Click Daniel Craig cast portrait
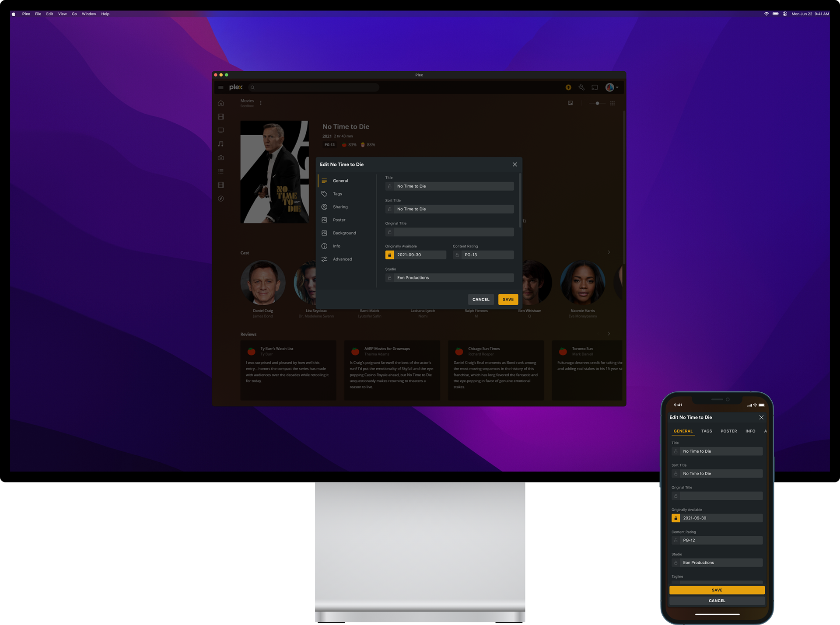840x625 pixels. coord(263,283)
